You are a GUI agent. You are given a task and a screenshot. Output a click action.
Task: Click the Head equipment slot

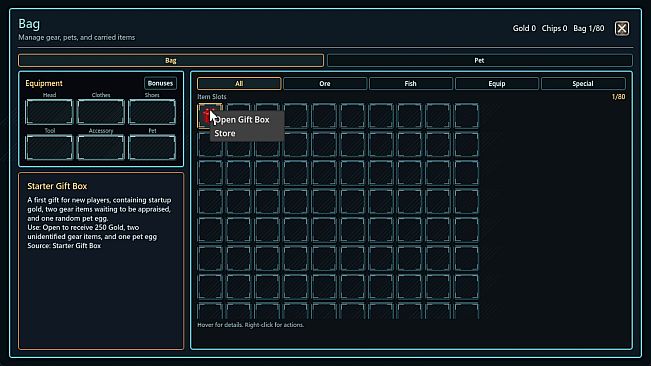coord(49,112)
